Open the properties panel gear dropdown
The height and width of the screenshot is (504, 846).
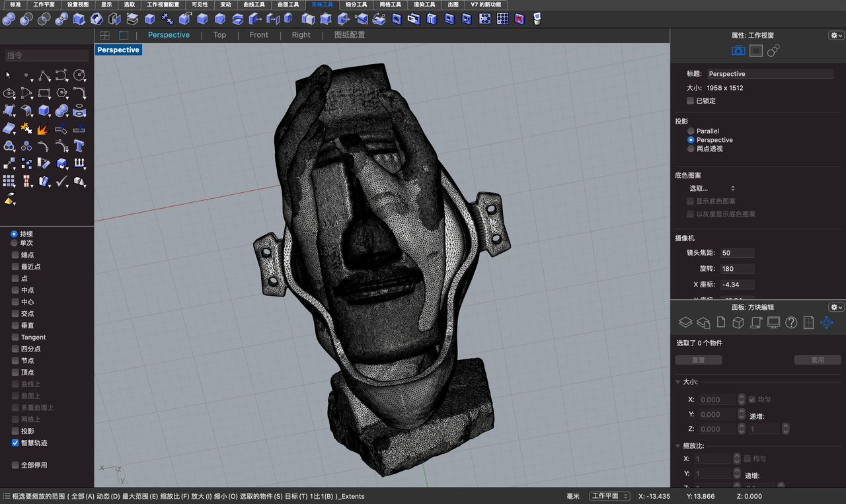click(x=836, y=36)
